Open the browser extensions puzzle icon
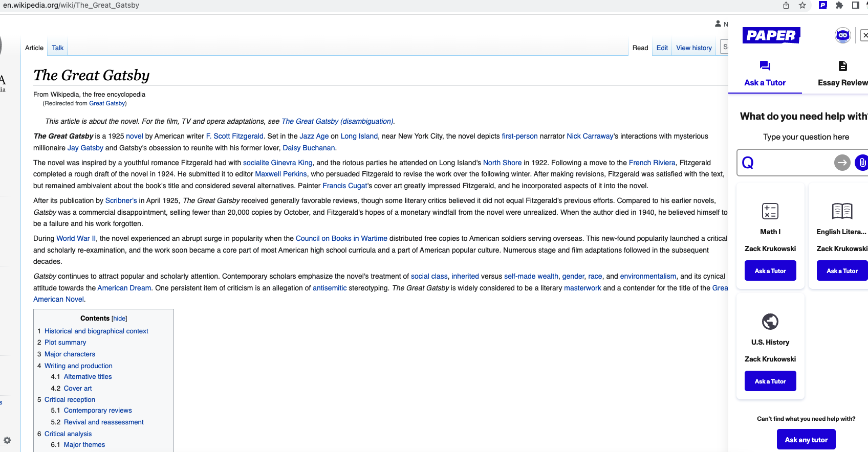868x452 pixels. click(x=839, y=5)
